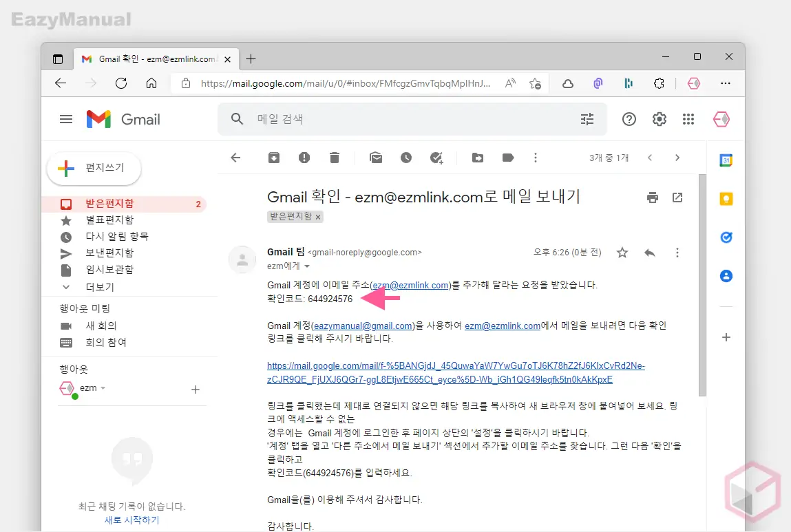This screenshot has height=532, width=791.
Task: Open the 별표편지함 starred folder
Action: pyautogui.click(x=110, y=220)
